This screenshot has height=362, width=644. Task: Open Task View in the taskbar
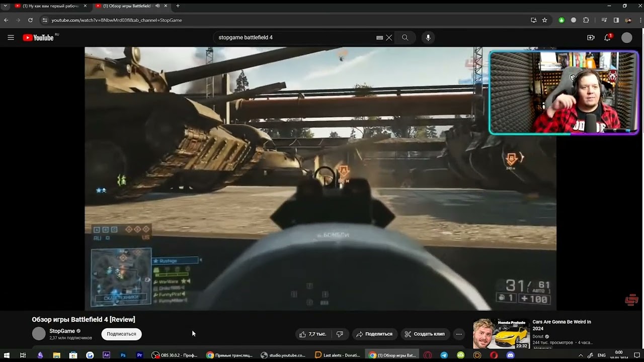tap(23, 355)
